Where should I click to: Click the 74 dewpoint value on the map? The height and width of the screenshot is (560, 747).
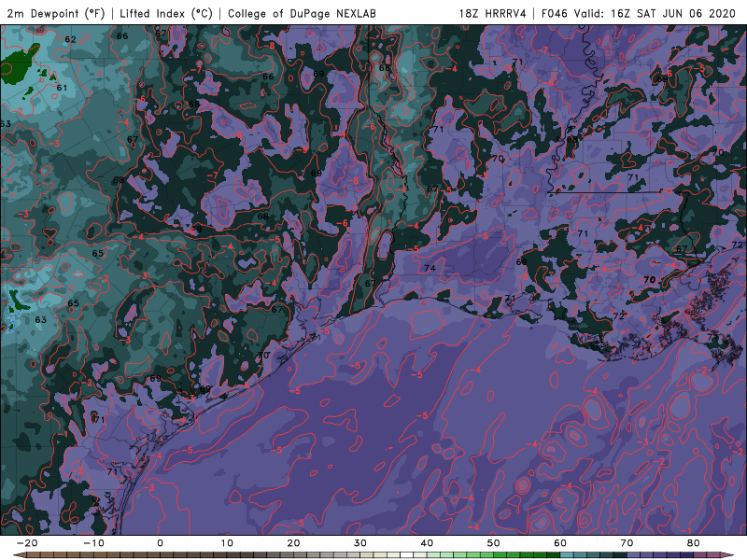coord(430,268)
